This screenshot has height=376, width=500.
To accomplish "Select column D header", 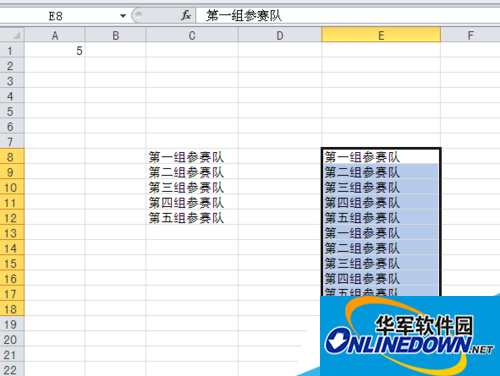I will pos(280,35).
